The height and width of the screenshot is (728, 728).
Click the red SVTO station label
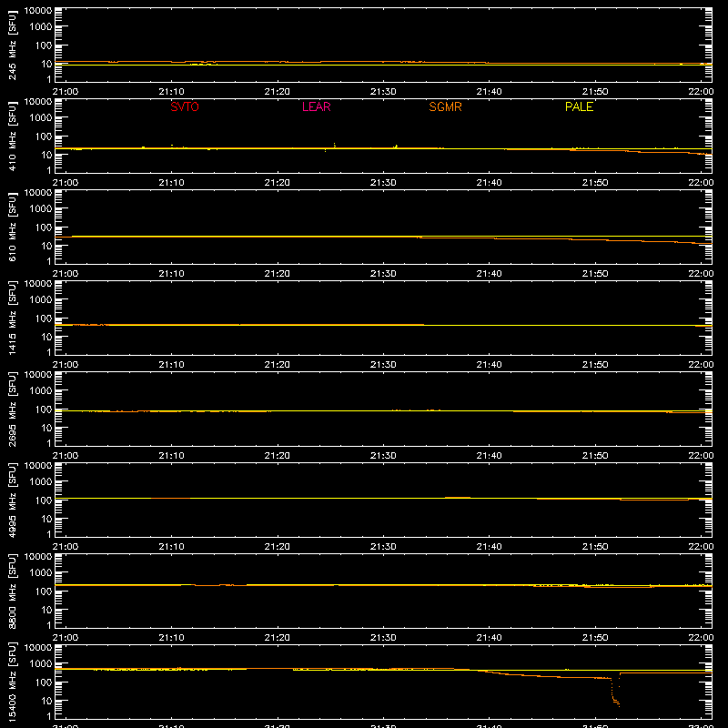click(x=185, y=106)
